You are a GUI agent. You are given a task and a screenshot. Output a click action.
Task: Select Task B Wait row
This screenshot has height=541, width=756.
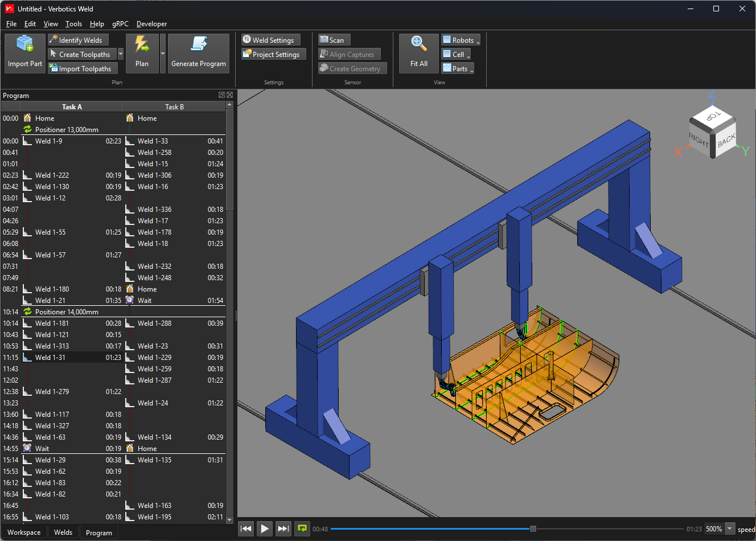click(x=175, y=300)
